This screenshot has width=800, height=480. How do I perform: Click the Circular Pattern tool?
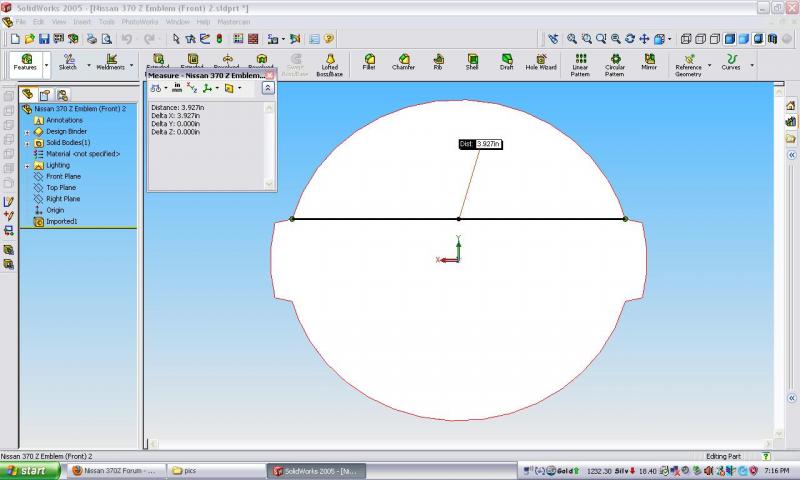click(615, 65)
